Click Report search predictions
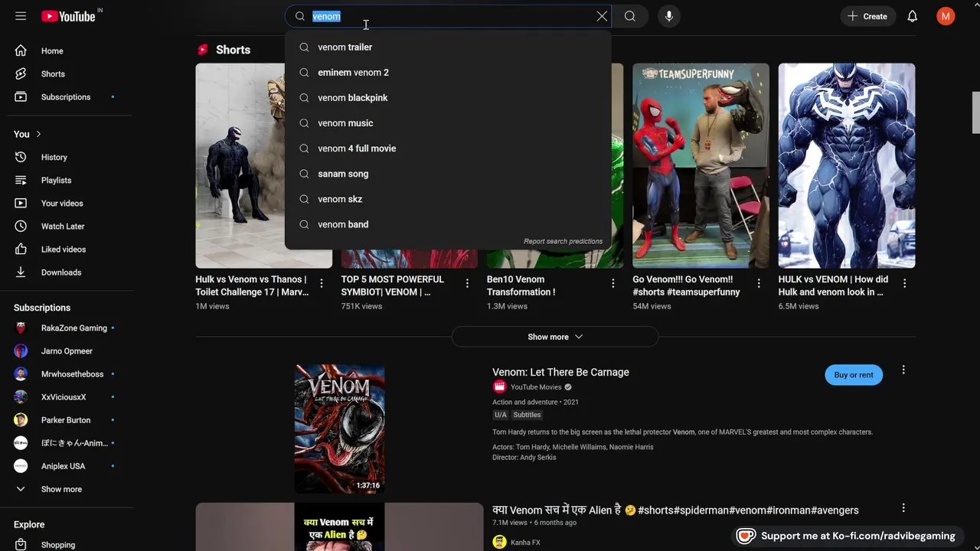The image size is (980, 551). 563,242
